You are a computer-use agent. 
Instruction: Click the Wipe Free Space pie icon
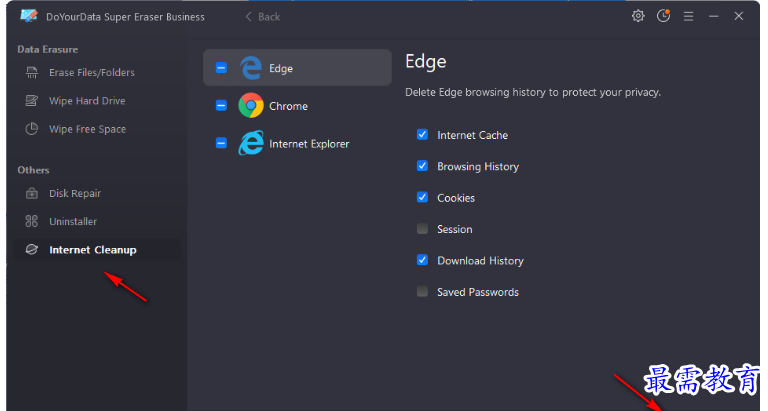click(x=32, y=129)
